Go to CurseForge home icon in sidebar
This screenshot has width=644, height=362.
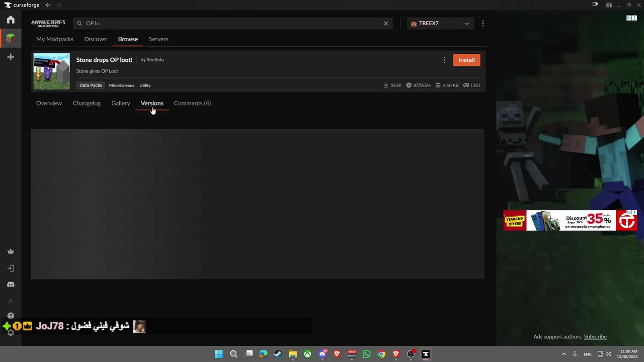click(x=11, y=20)
